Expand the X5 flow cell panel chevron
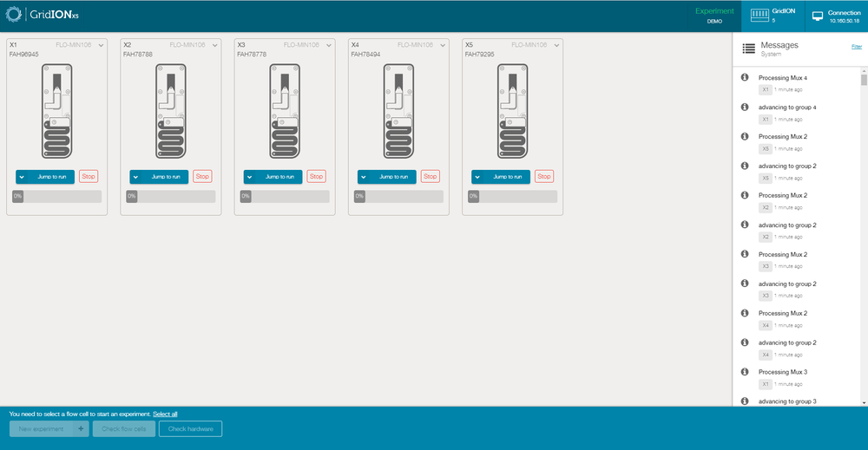Screen dimensions: 868x450 [x=557, y=45]
